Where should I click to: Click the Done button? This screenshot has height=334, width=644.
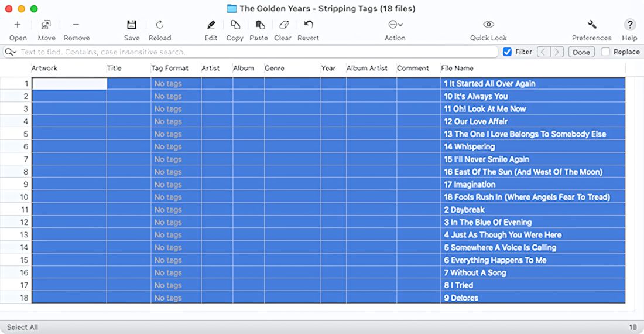(x=581, y=52)
